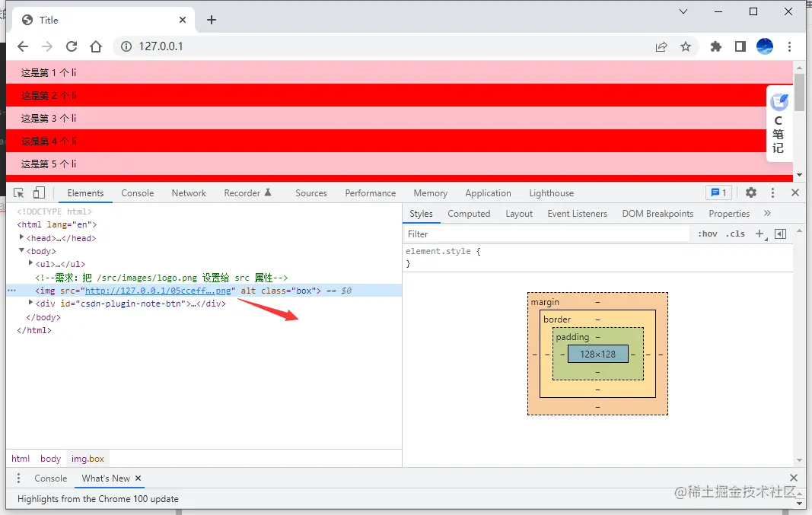Open the Application tab

pos(488,193)
